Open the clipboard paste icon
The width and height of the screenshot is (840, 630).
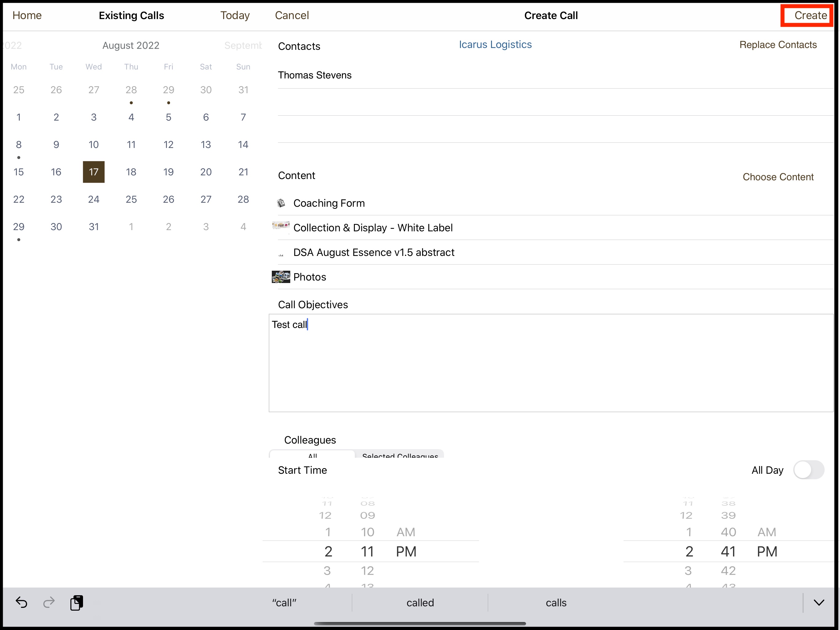(x=77, y=603)
